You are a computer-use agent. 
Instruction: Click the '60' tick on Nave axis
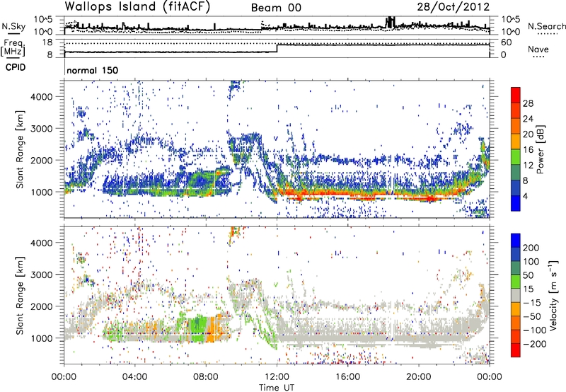pos(506,42)
